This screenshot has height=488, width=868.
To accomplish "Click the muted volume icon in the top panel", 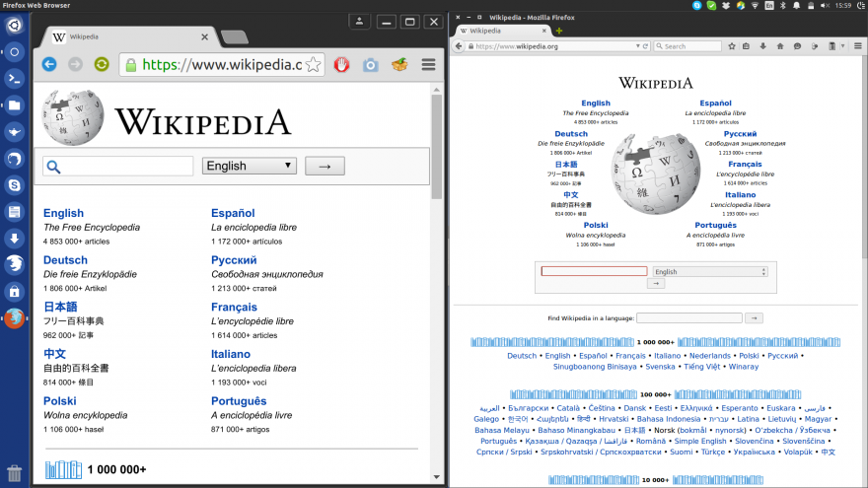I will (x=825, y=6).
